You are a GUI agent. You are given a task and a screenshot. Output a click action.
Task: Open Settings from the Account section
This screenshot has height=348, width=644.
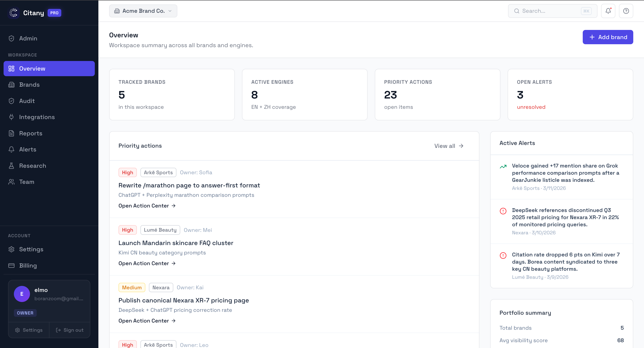pos(31,249)
